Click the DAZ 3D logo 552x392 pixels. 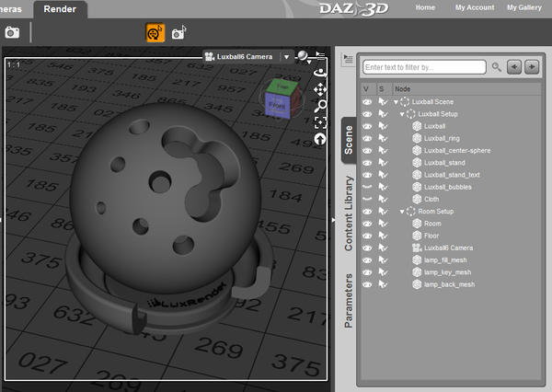(353, 8)
